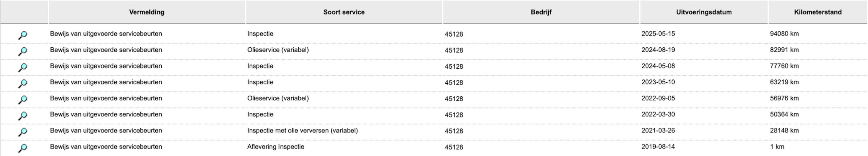Click magnifier icon for 82991 km service
Viewport: 868px width, 156px height.
[23, 51]
